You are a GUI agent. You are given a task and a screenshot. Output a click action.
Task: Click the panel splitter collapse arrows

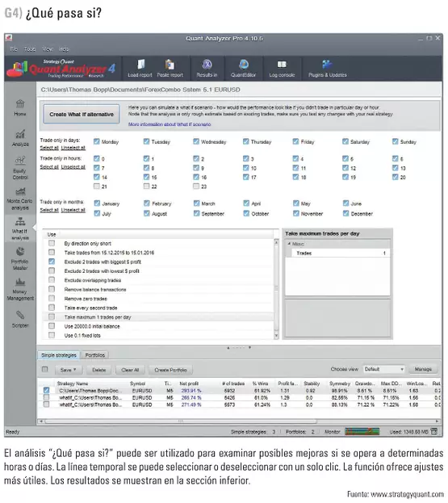239,347
